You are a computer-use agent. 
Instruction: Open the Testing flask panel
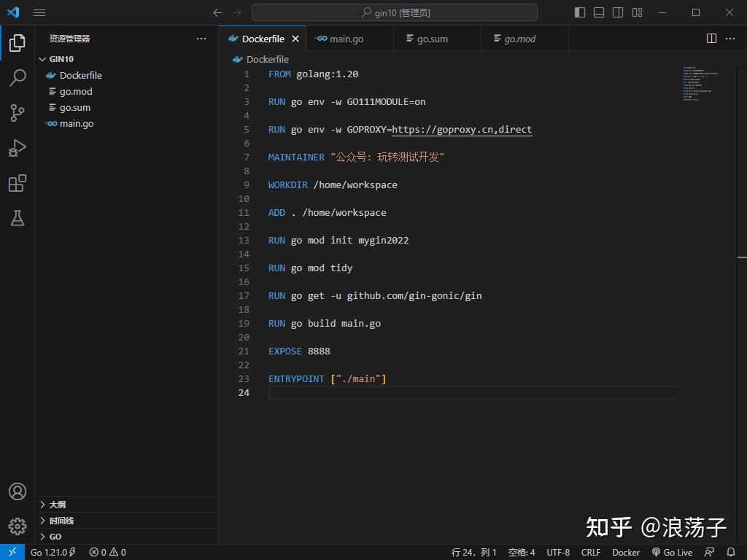17,218
